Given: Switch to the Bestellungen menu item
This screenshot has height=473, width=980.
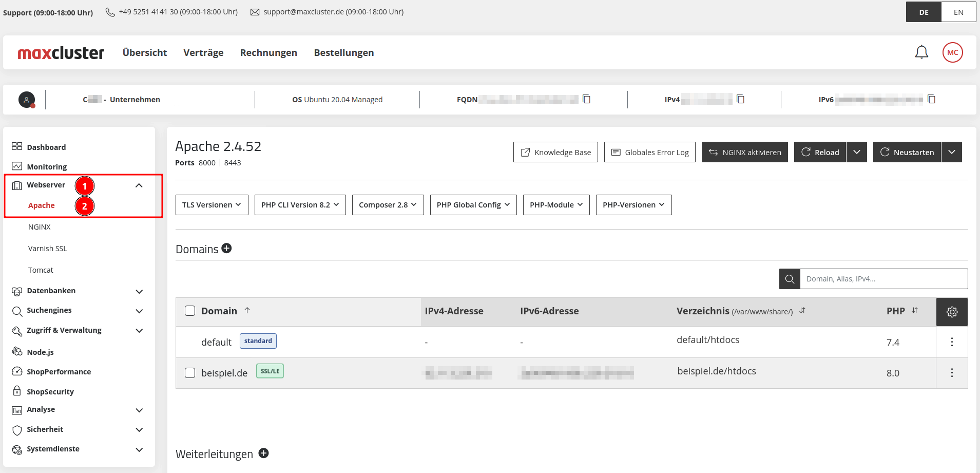Looking at the screenshot, I should tap(344, 52).
